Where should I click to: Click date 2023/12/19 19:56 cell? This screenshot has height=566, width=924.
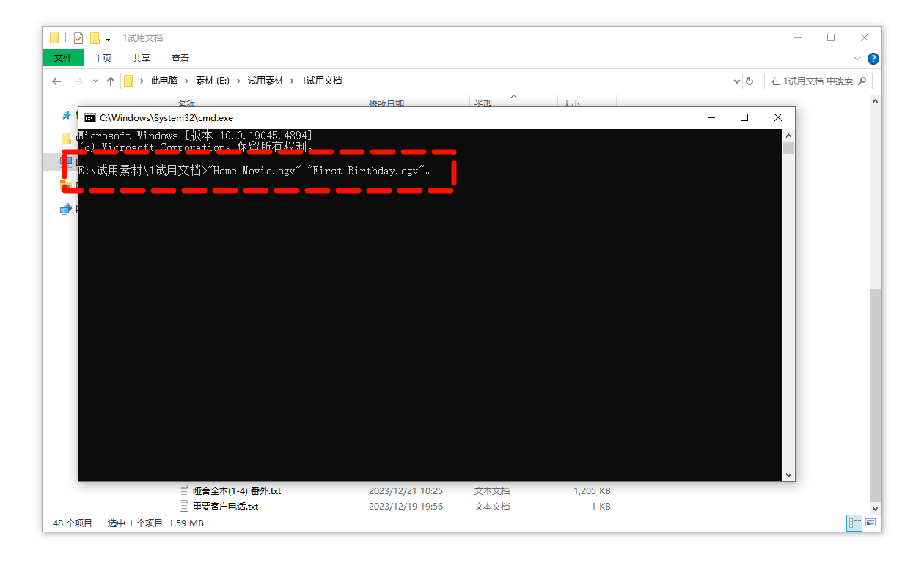(406, 506)
